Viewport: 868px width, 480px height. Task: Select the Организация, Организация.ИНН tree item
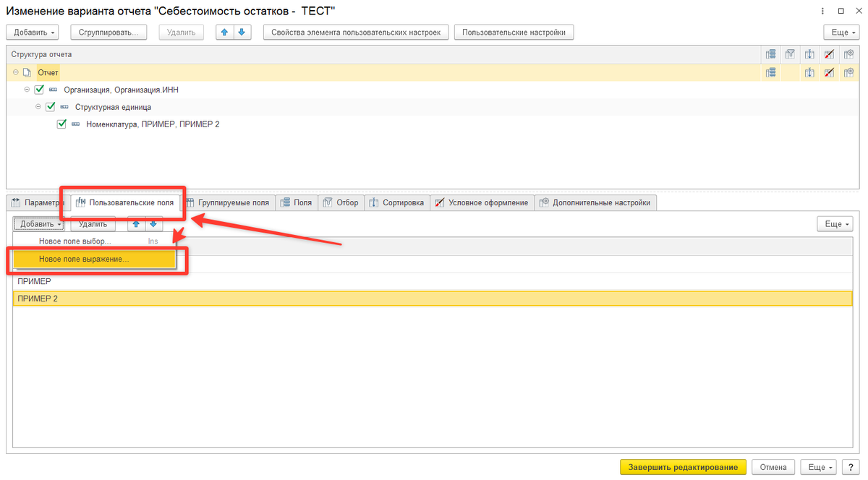121,90
